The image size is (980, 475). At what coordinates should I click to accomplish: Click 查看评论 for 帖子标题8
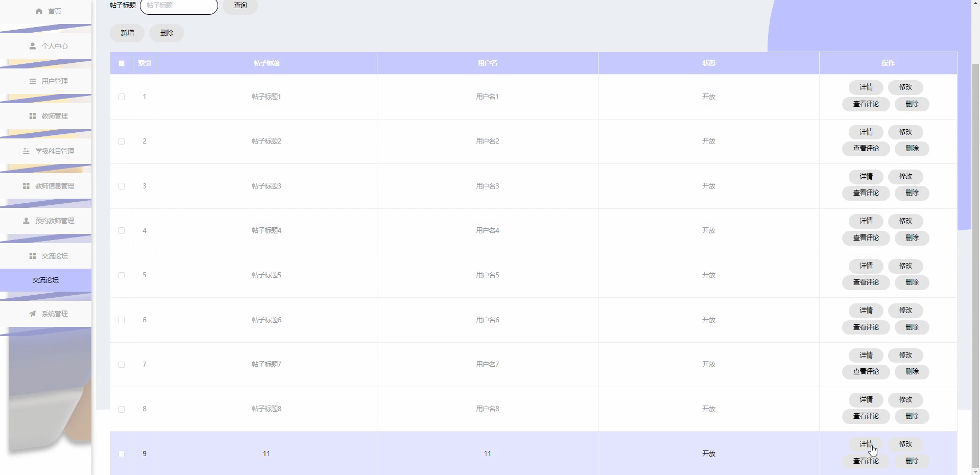[x=866, y=416]
